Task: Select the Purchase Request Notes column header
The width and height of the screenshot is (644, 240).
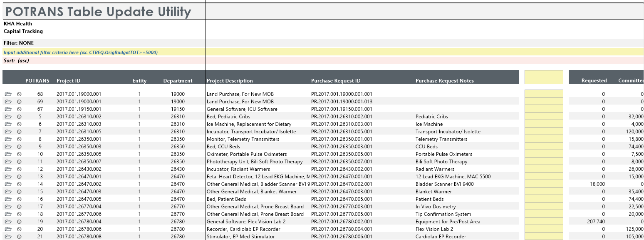Action: (444, 81)
